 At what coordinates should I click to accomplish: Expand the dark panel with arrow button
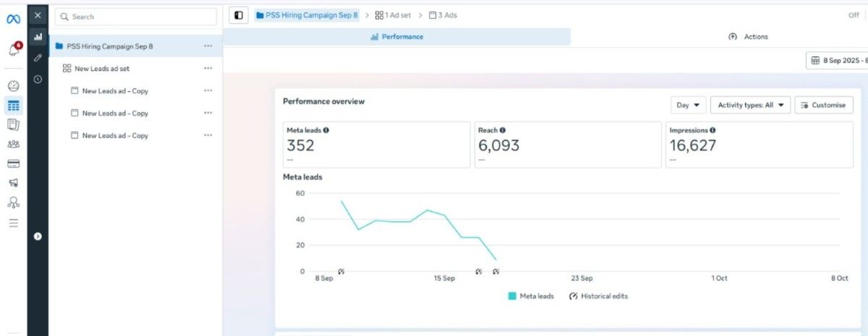[38, 236]
